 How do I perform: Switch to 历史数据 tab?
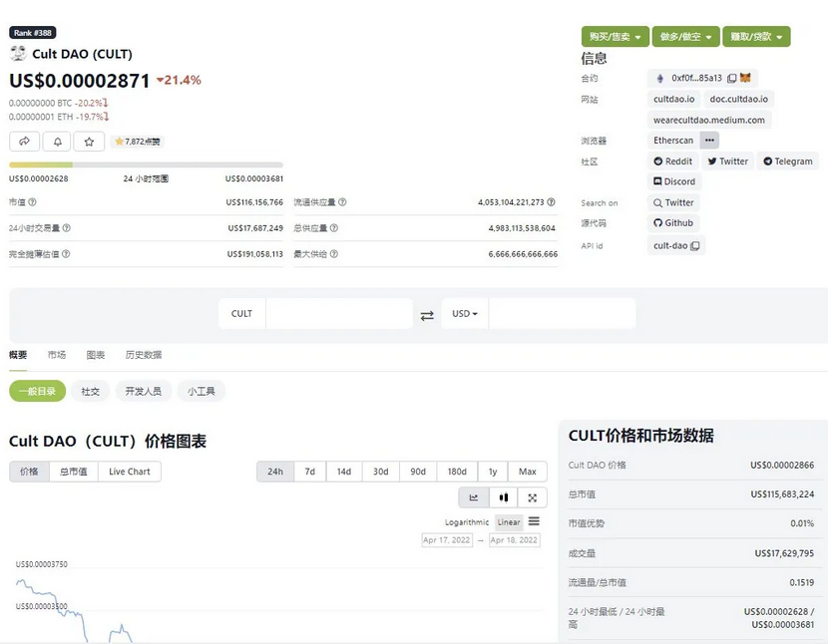[x=144, y=355]
